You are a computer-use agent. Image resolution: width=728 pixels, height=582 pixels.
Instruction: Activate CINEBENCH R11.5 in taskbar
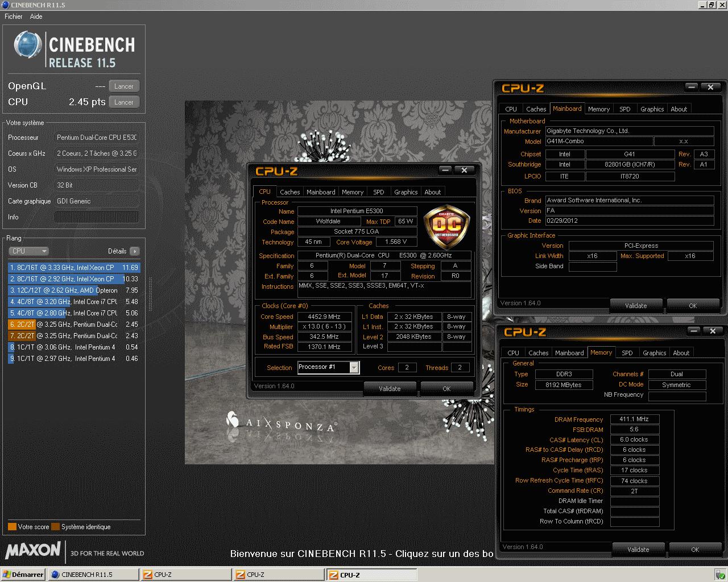[94, 575]
